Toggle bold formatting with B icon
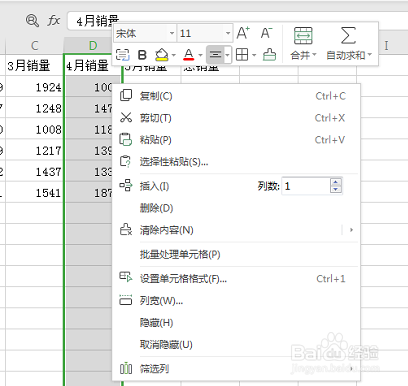Screen dimensions: 408x386 pyautogui.click(x=142, y=55)
